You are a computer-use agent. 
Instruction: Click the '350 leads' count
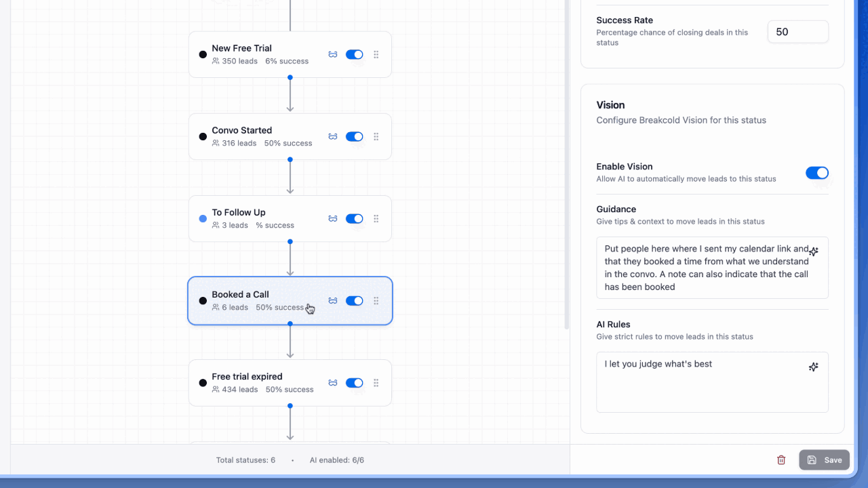tap(240, 61)
